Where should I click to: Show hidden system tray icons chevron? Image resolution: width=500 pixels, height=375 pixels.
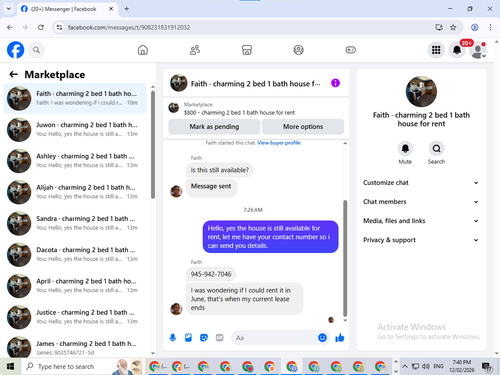click(405, 366)
